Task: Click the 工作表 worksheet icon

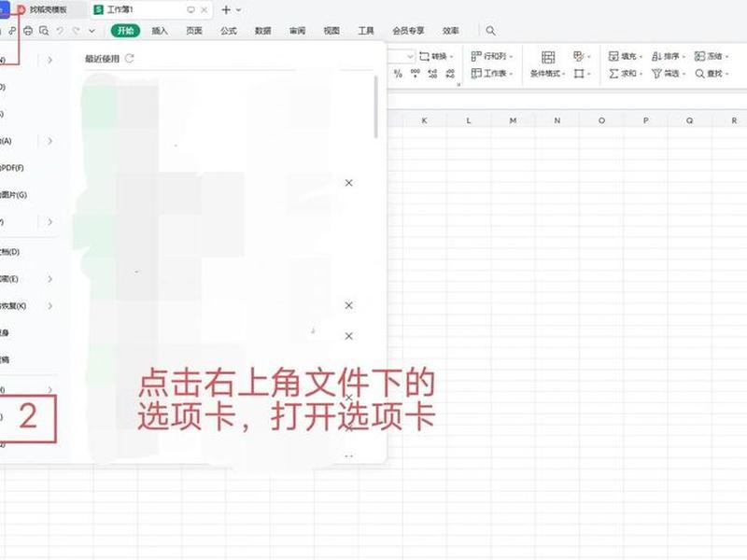Action: 476,74
